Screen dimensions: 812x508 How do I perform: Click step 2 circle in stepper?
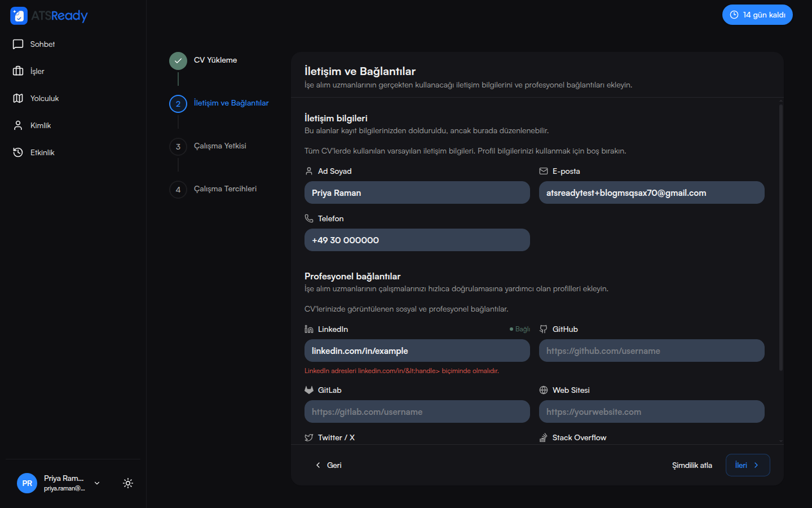point(178,104)
